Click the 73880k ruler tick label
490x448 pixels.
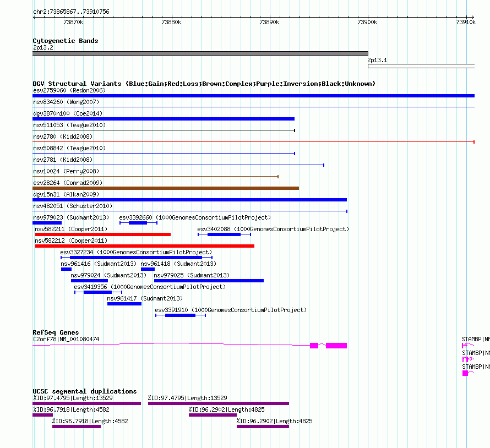coord(171,22)
